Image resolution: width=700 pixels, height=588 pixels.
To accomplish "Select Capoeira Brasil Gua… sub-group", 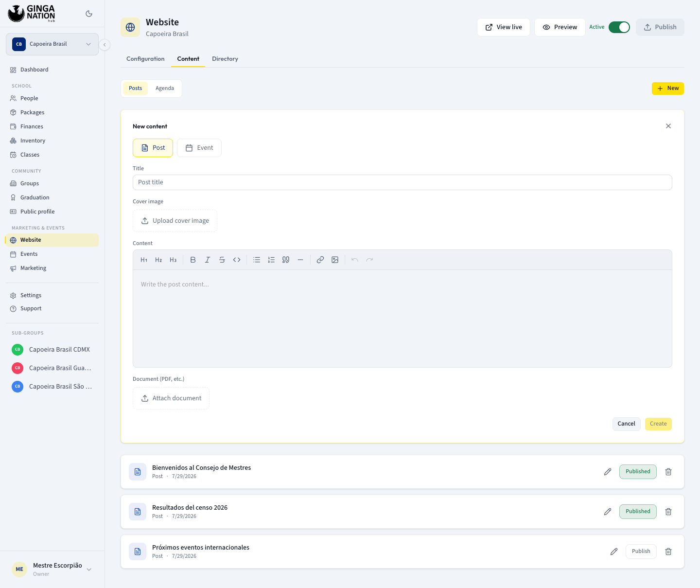I will 52,368.
